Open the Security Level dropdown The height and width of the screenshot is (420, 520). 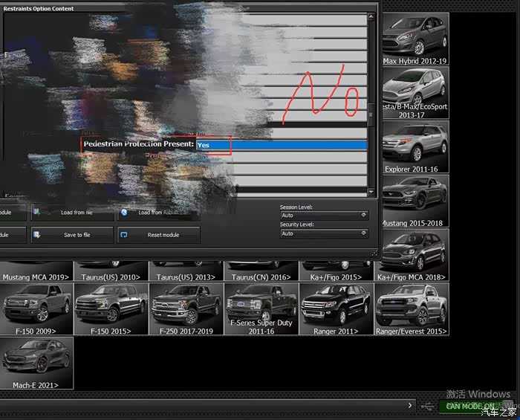point(324,233)
